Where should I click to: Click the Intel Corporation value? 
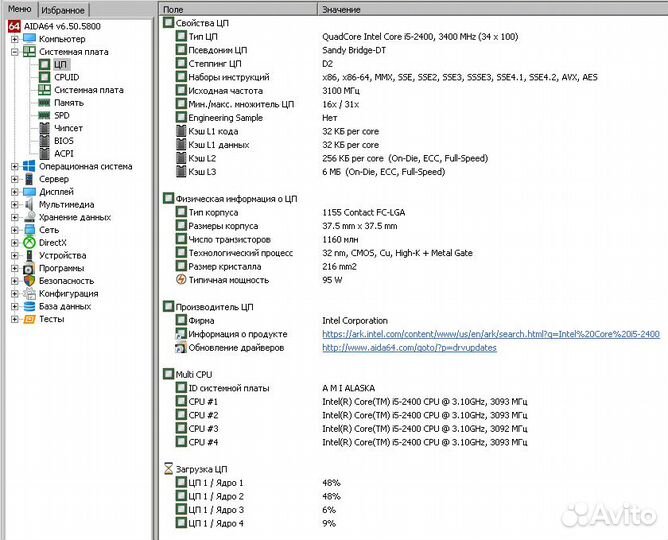pos(355,321)
